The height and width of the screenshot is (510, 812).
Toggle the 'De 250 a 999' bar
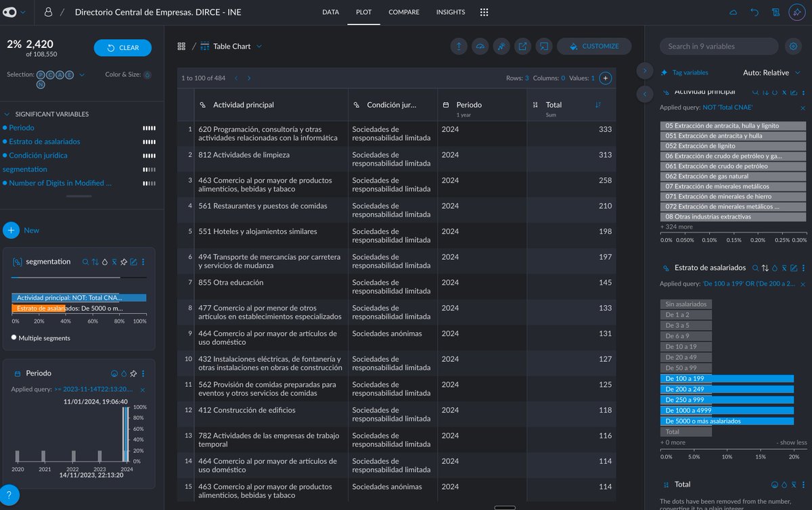coord(727,400)
